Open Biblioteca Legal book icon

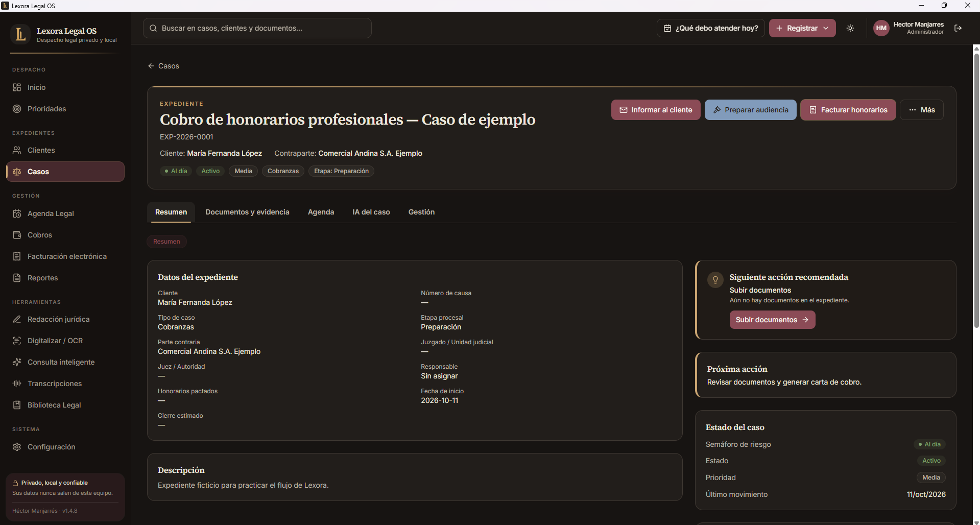click(17, 405)
